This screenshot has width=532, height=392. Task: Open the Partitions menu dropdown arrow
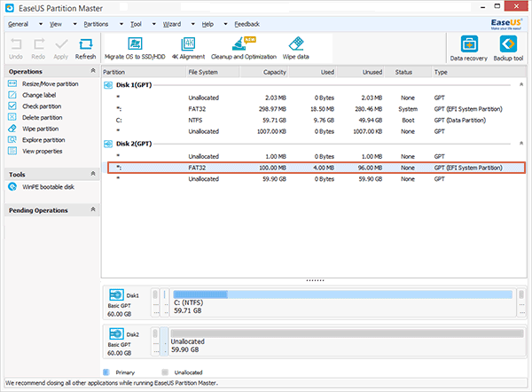[x=121, y=24]
